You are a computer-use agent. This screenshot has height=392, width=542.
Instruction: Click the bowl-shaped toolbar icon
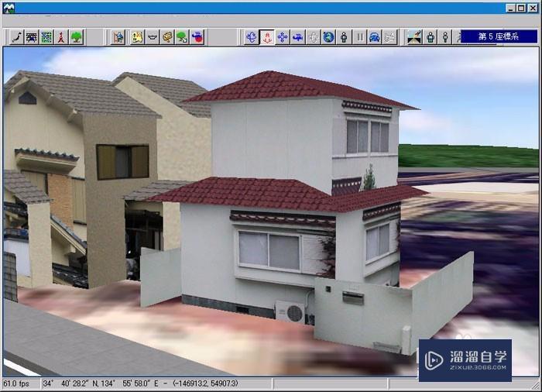click(x=152, y=37)
